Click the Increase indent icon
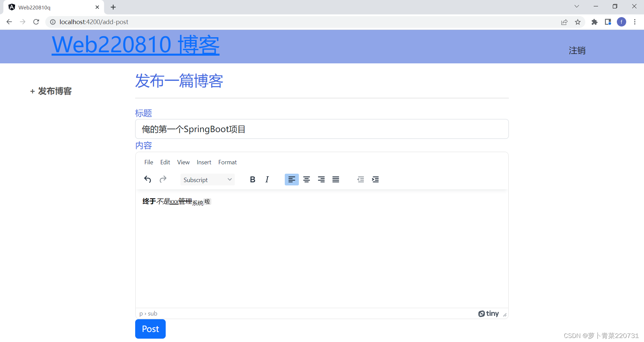The image size is (644, 342). (x=375, y=179)
